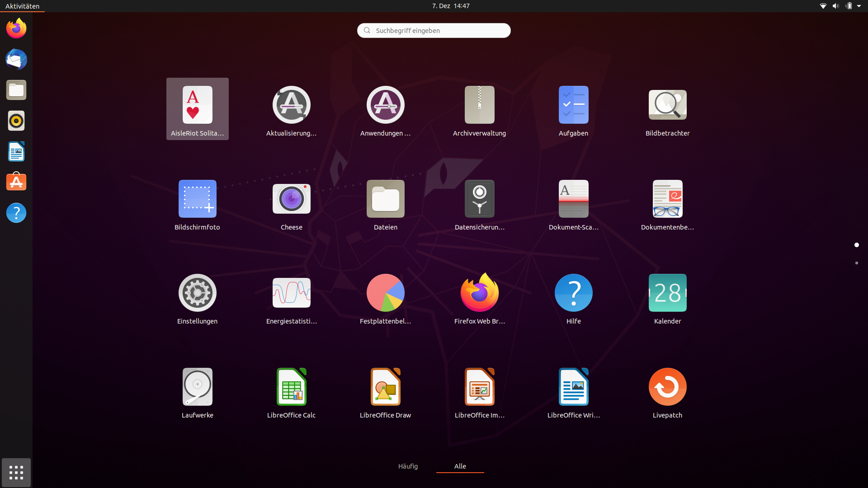Open LibreOffice Calc spreadsheet app

(x=291, y=387)
